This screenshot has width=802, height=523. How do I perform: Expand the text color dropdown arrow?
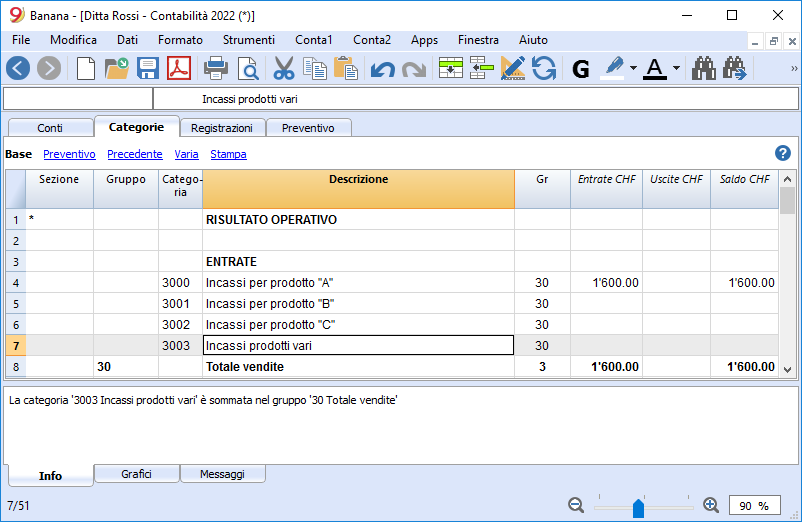(x=676, y=68)
